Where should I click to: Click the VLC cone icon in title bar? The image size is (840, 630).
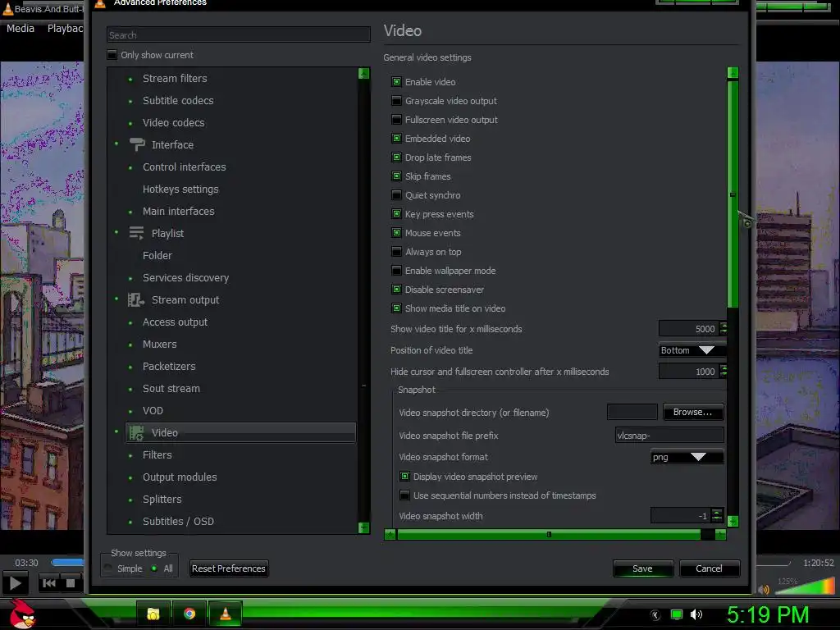tap(100, 3)
